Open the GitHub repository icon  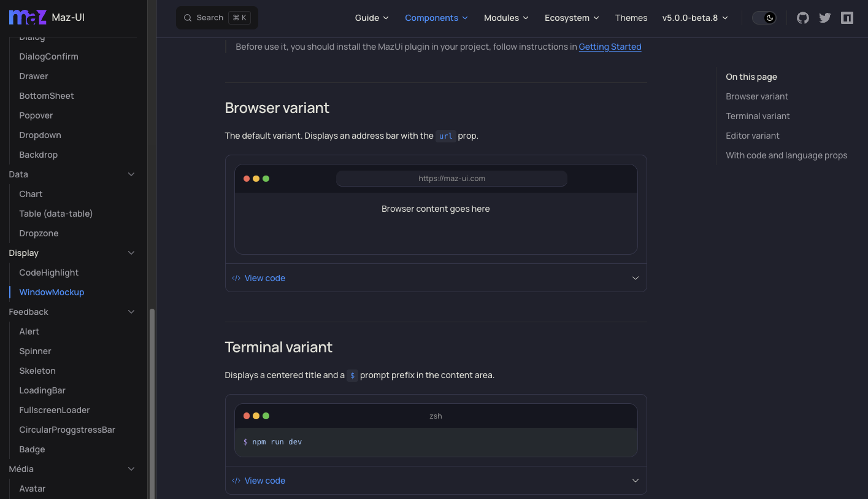(x=803, y=18)
